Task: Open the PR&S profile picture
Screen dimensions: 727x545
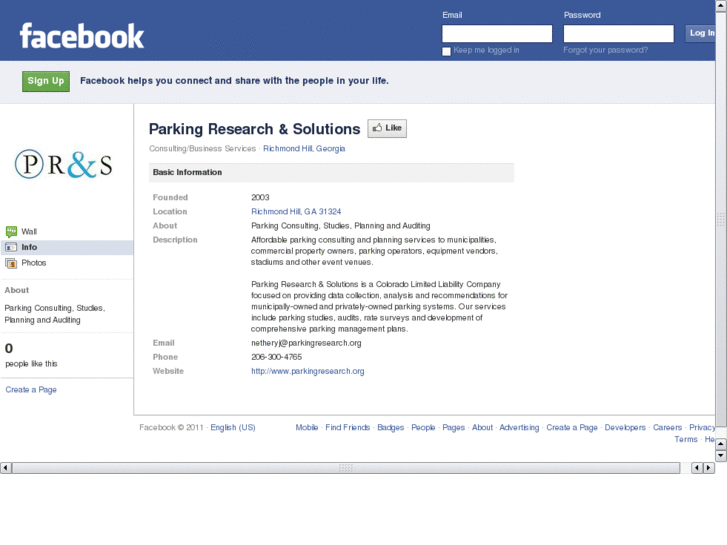Action: (x=64, y=164)
